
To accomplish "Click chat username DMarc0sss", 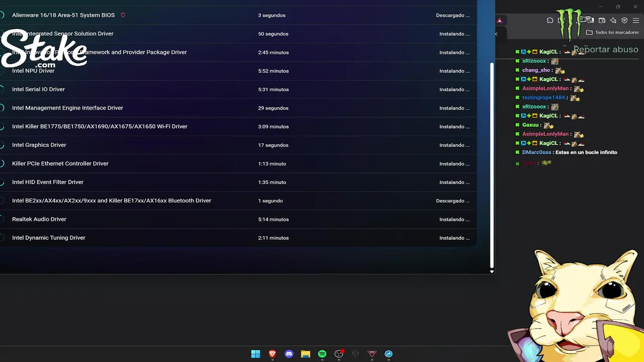I will 536,152.
